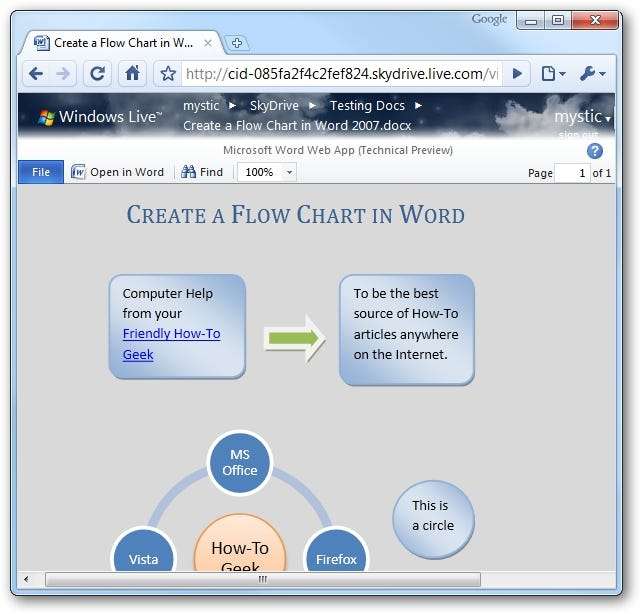The width and height of the screenshot is (641, 614).
Task: Click the page number input field
Action: pyautogui.click(x=572, y=173)
